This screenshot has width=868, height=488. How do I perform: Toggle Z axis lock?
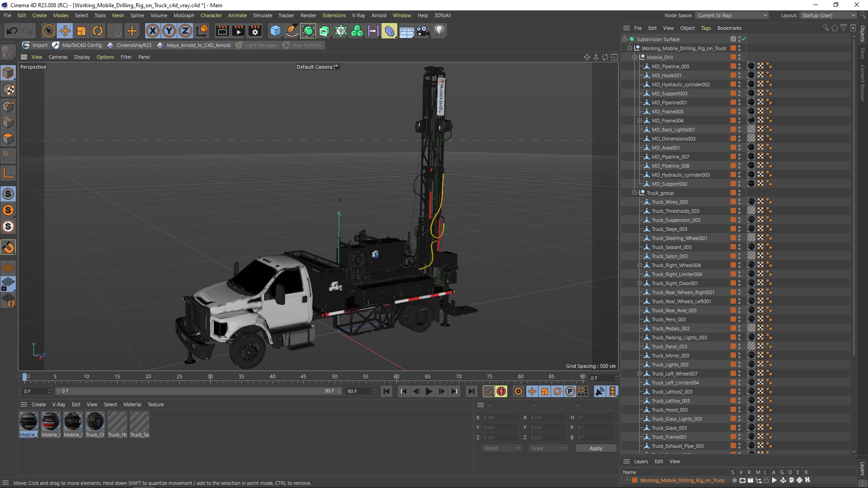coord(185,31)
